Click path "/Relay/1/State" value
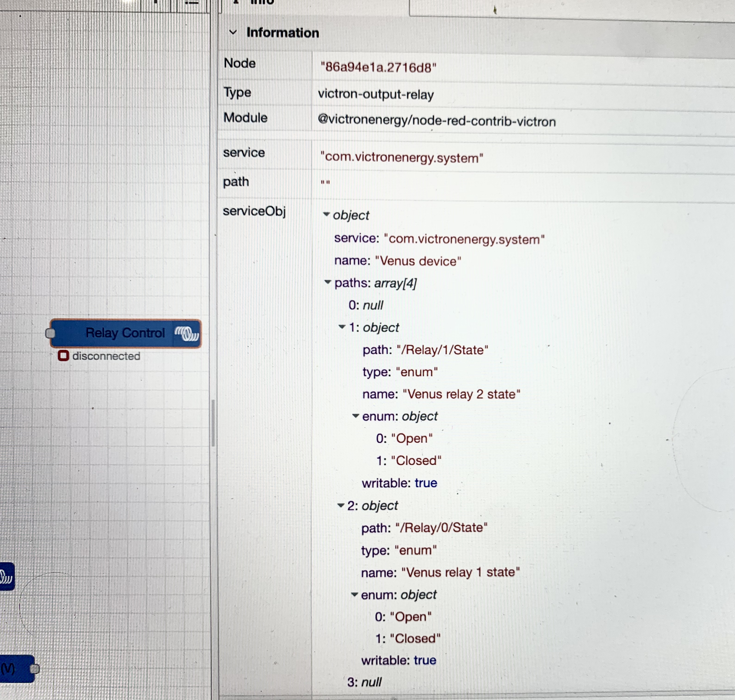 [x=442, y=350]
